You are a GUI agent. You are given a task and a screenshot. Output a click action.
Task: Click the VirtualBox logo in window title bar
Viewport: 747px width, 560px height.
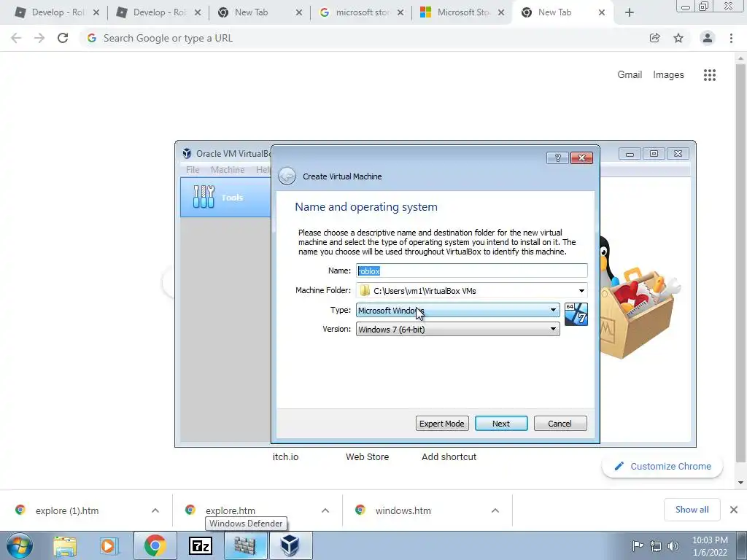(187, 153)
